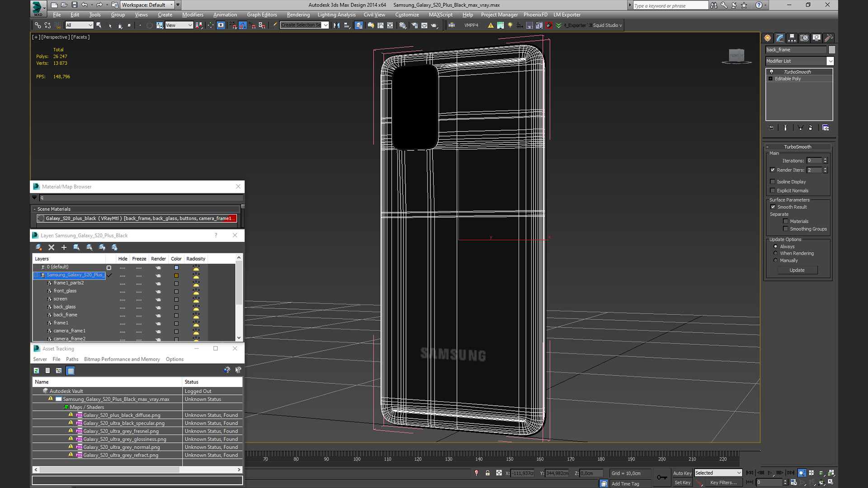This screenshot has height=488, width=868.
Task: Open the selection filter All dropdown
Action: [x=79, y=25]
